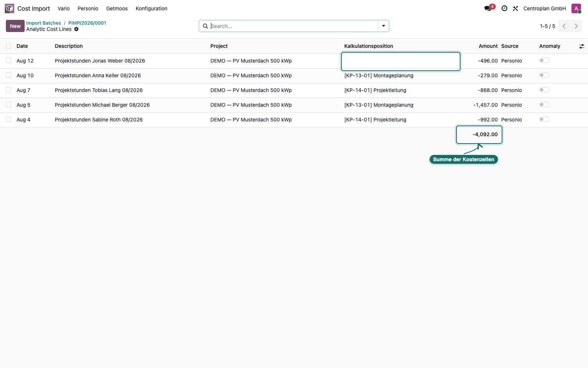Select the Aug 12 row checkbox
Screen dimensions: 588x368
point(8,60)
